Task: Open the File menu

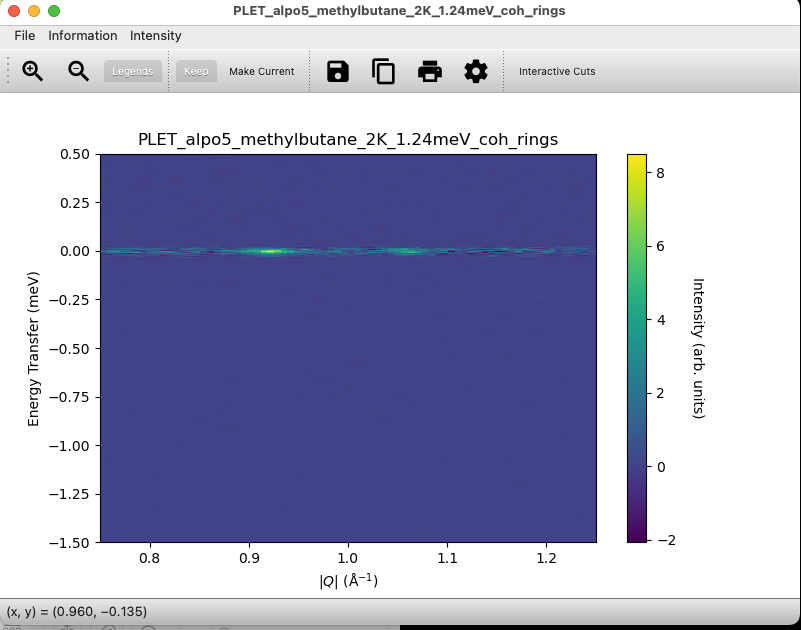Action: [25, 36]
